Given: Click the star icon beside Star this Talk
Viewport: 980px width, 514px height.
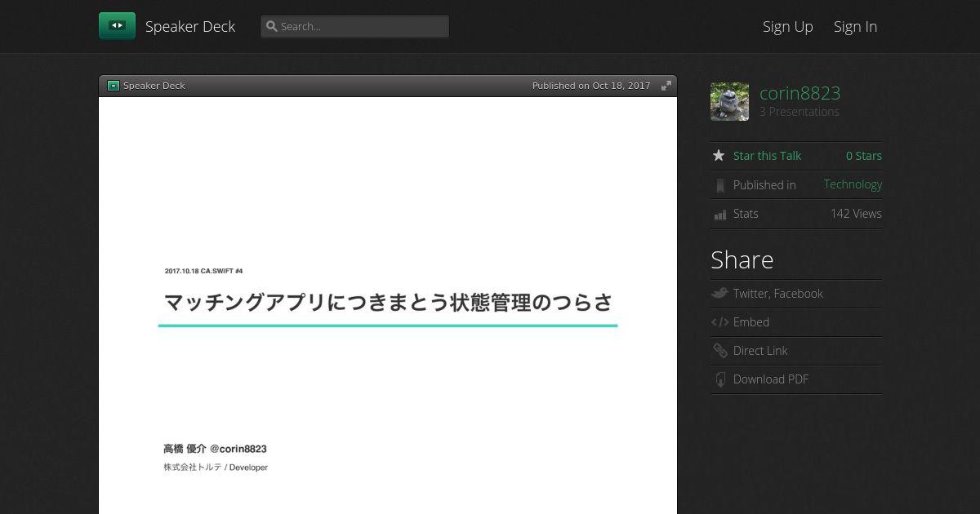Looking at the screenshot, I should (719, 155).
